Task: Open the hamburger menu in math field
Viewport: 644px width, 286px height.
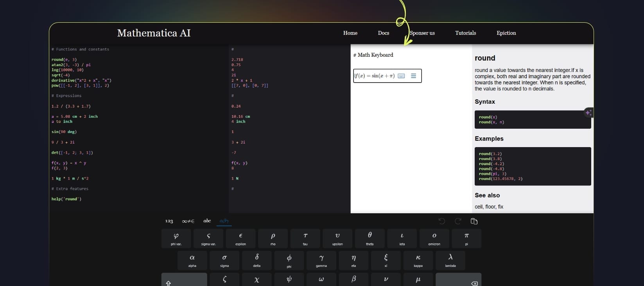Action: [413, 76]
